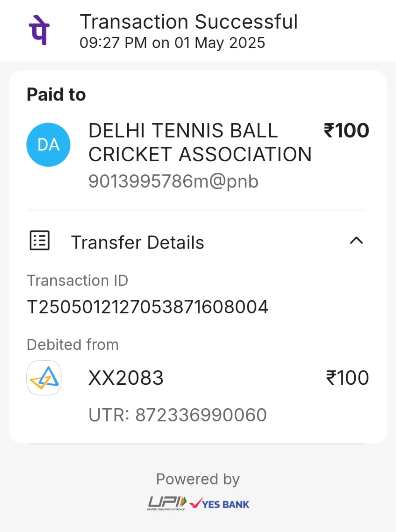Click the debiting bank logo icon
The height and width of the screenshot is (532, 396).
(44, 378)
